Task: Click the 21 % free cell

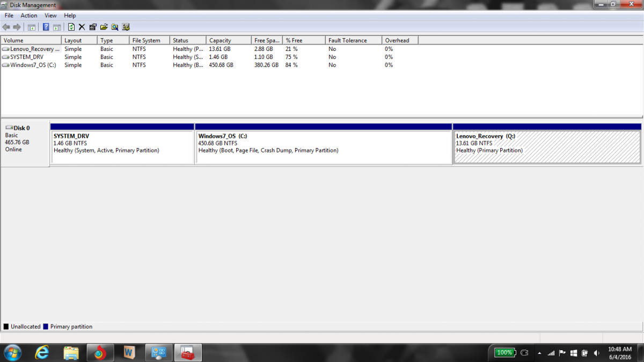Action: coord(292,49)
